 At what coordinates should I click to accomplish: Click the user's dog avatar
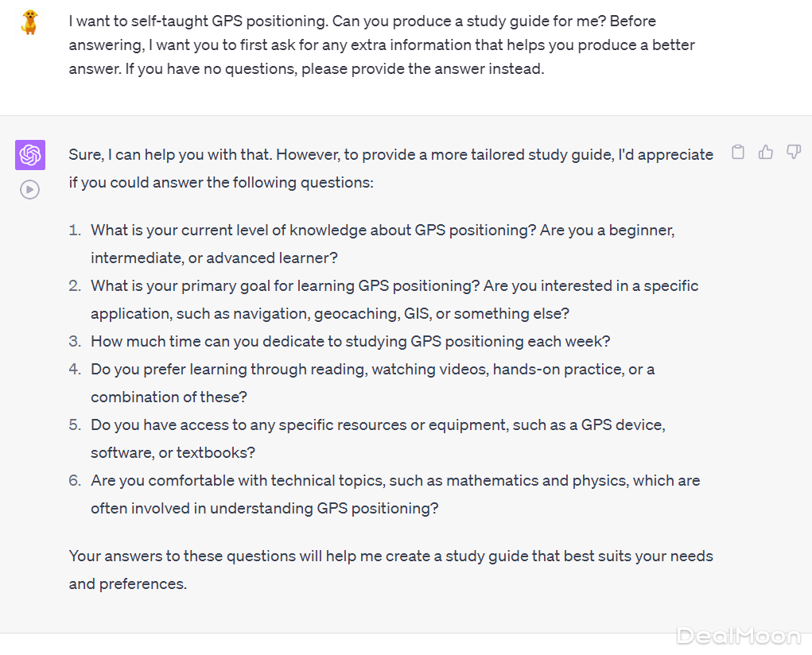click(30, 22)
